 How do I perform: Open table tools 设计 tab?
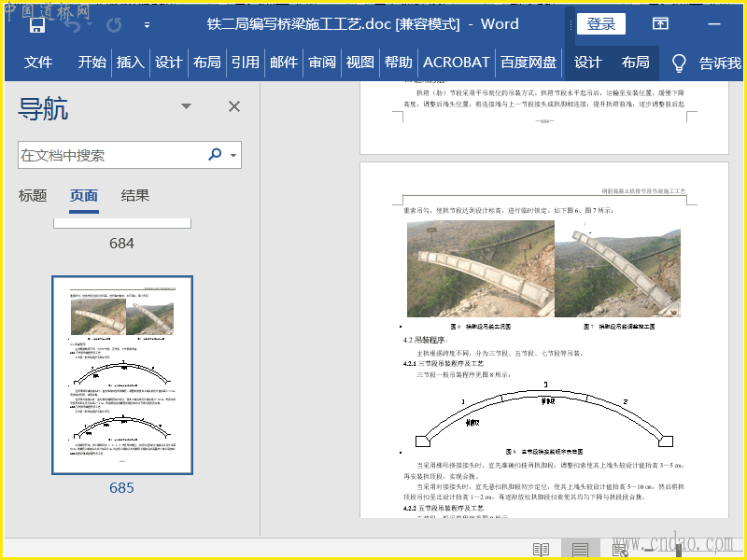pyautogui.click(x=587, y=63)
